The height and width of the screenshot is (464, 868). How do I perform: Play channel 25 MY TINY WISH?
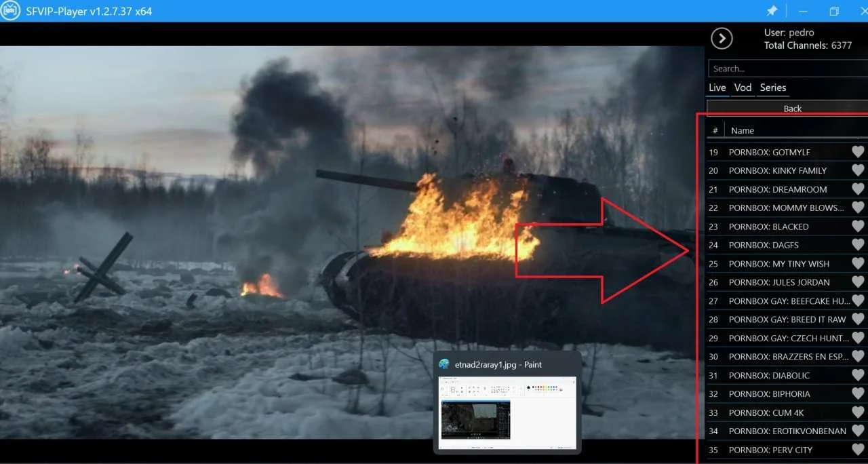pyautogui.click(x=787, y=264)
